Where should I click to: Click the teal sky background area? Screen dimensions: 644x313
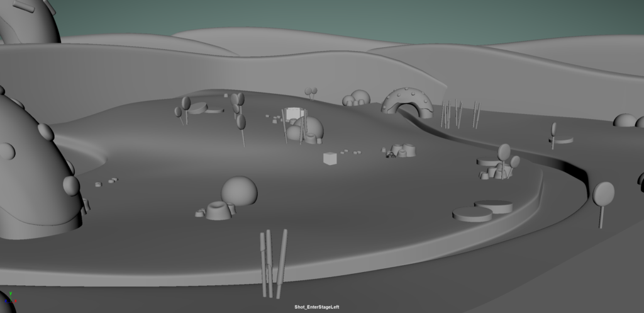click(x=377, y=19)
